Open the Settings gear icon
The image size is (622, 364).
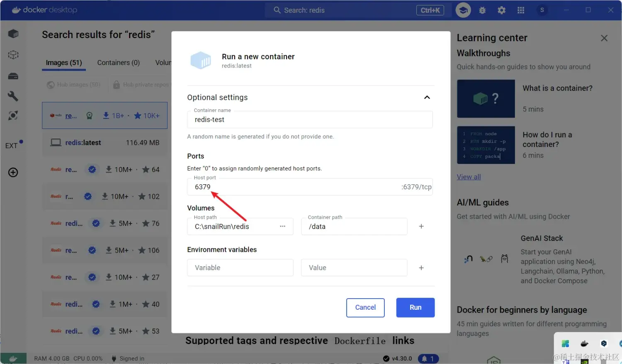pyautogui.click(x=501, y=10)
